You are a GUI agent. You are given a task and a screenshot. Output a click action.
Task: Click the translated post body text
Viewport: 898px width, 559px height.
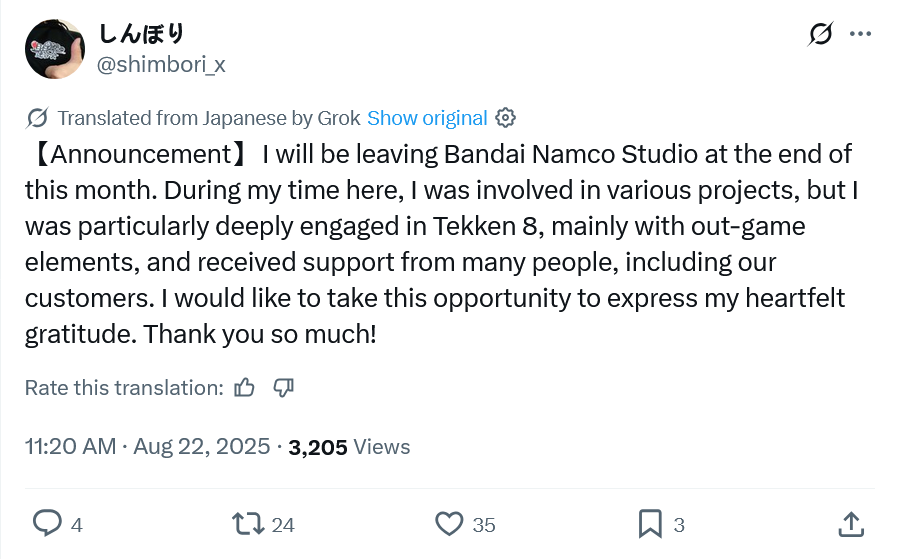440,244
